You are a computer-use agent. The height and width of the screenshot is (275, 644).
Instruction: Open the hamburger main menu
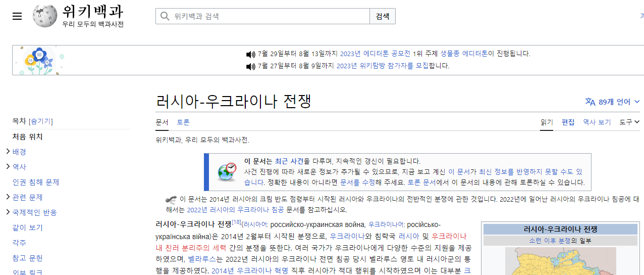coord(17,16)
